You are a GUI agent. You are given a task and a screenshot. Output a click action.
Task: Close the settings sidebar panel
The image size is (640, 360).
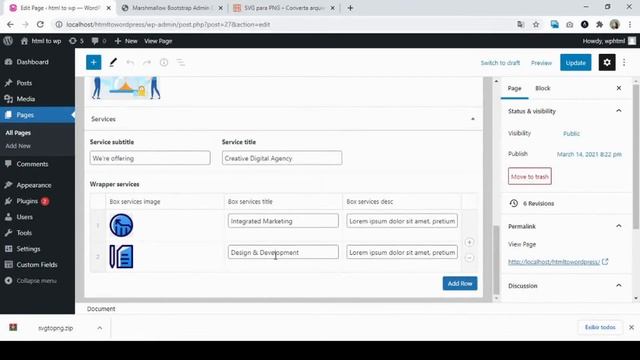(x=619, y=88)
